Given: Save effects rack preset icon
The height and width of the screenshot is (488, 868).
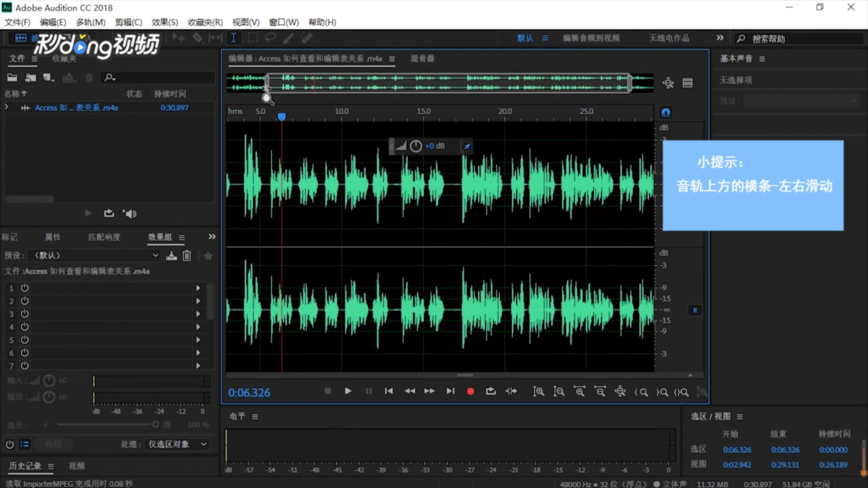Looking at the screenshot, I should pyautogui.click(x=171, y=256).
